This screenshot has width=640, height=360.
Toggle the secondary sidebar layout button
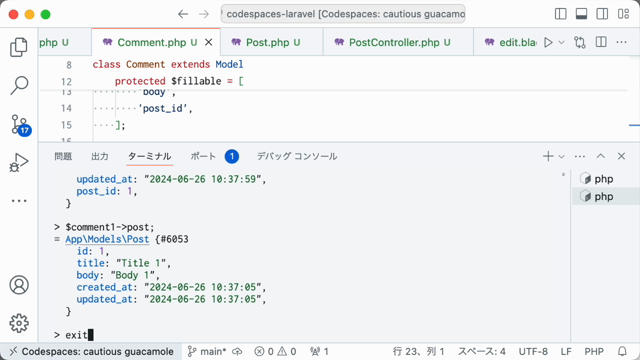click(x=602, y=14)
